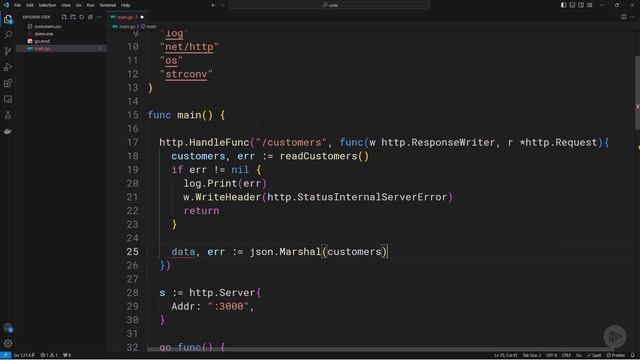This screenshot has width=640, height=360.
Task: Open notifications bell in status bar
Action: pyautogui.click(x=633, y=355)
